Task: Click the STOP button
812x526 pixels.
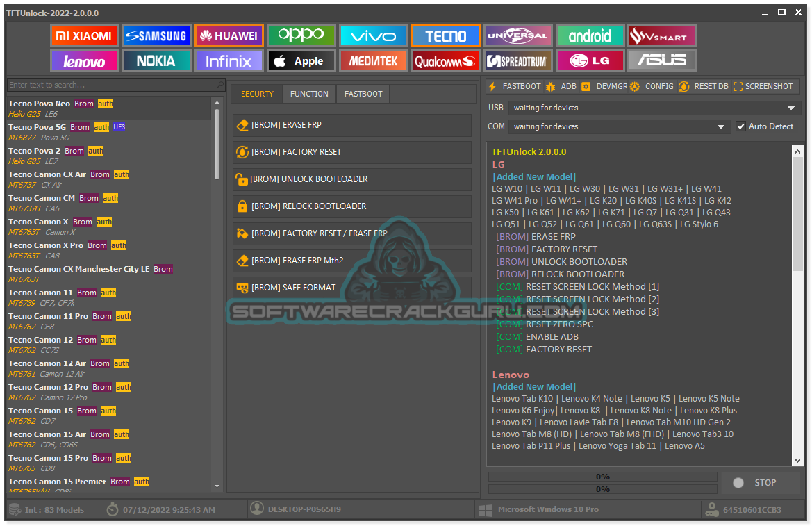Action: coord(760,482)
